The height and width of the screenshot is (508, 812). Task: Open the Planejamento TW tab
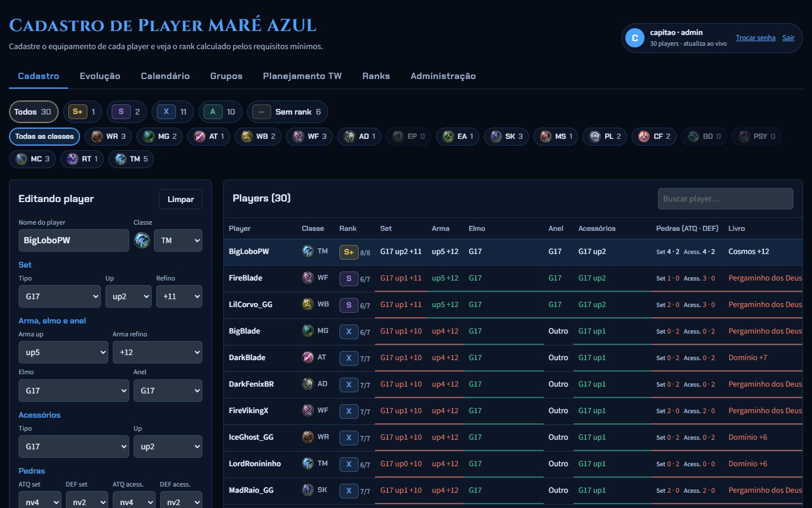[302, 76]
